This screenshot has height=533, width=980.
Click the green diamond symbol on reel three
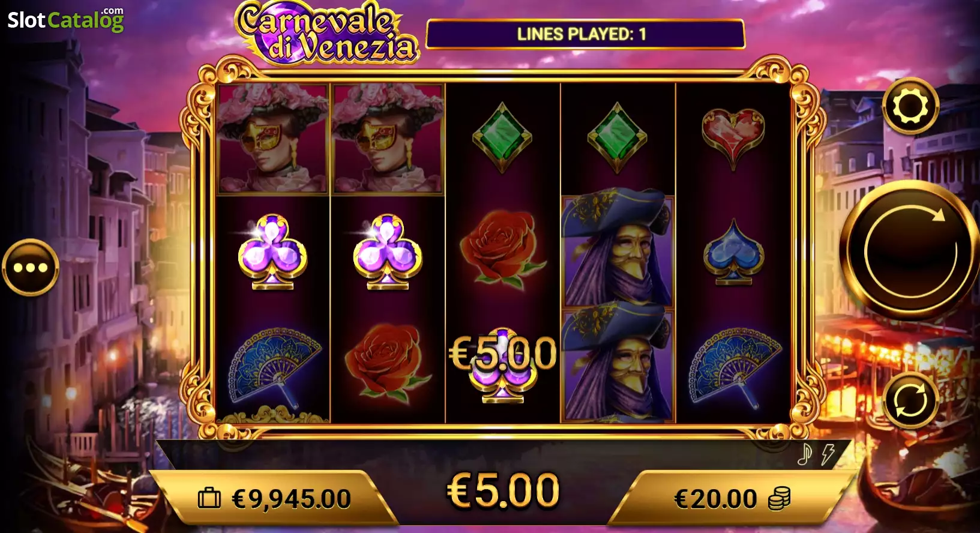coord(502,138)
